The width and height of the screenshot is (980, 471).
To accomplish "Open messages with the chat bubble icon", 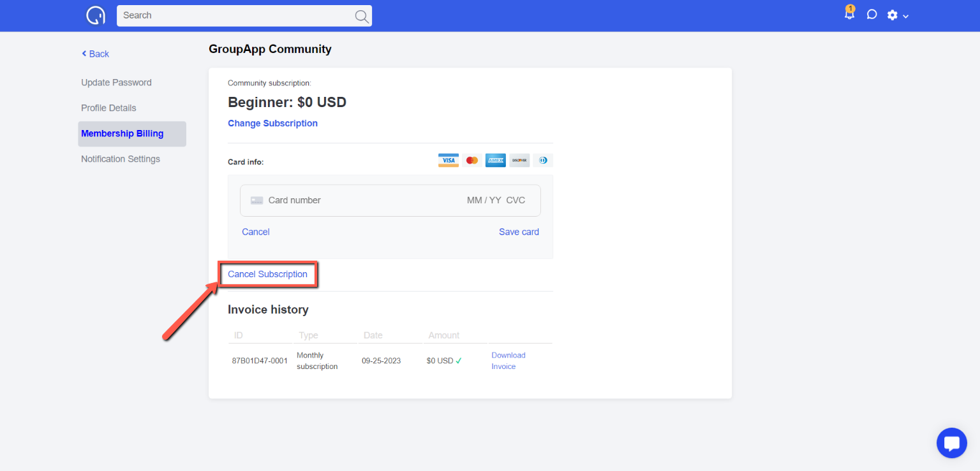I will pyautogui.click(x=872, y=14).
